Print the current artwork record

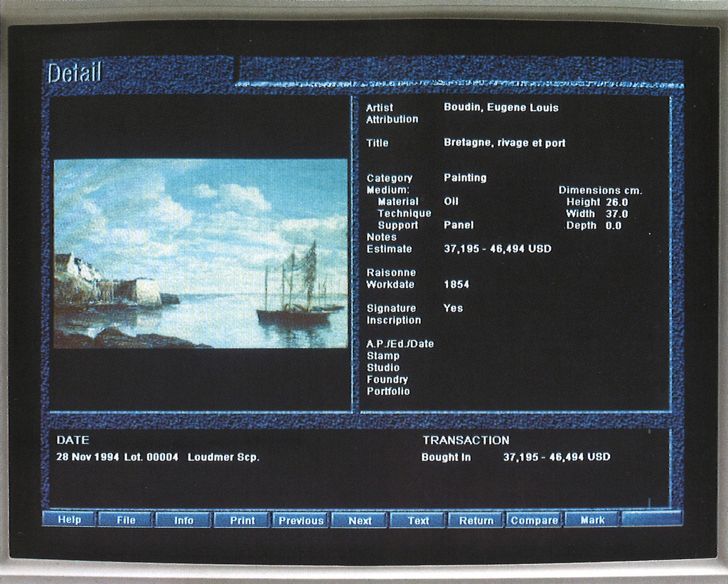pos(242,520)
